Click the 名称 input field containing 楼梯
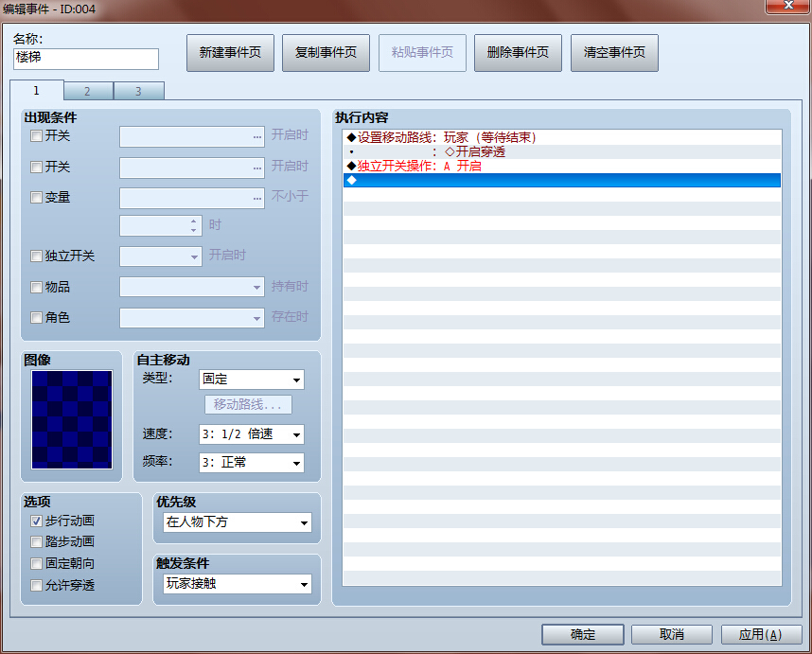 pos(86,59)
